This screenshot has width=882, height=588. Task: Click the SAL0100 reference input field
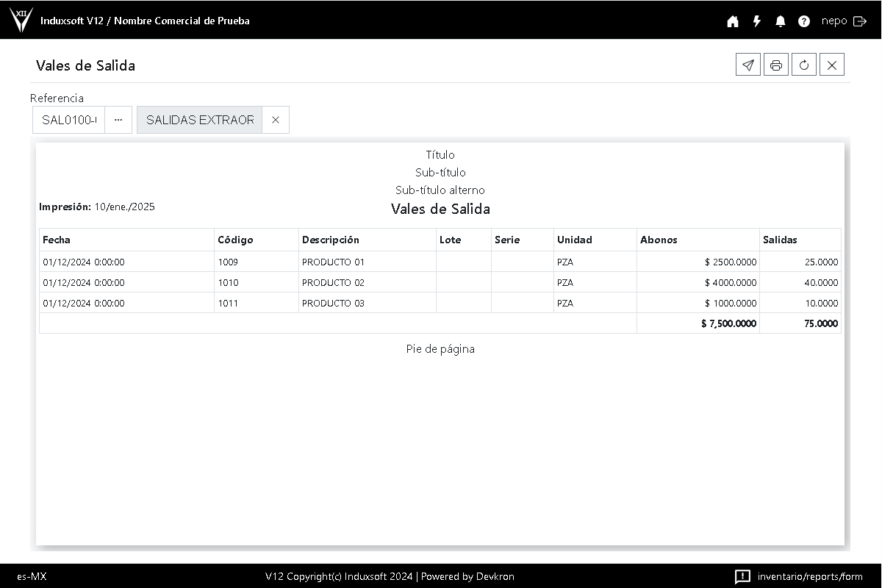pos(69,120)
